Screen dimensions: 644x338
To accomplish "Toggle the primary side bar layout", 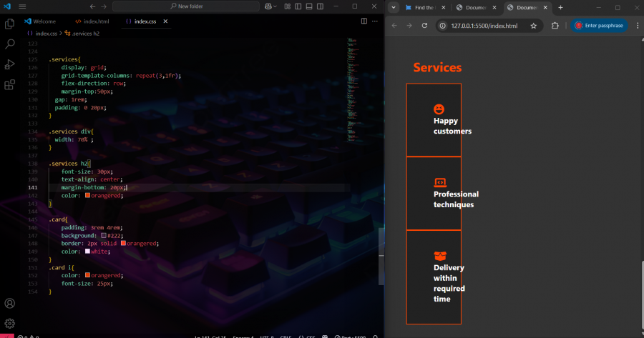I will point(298,6).
